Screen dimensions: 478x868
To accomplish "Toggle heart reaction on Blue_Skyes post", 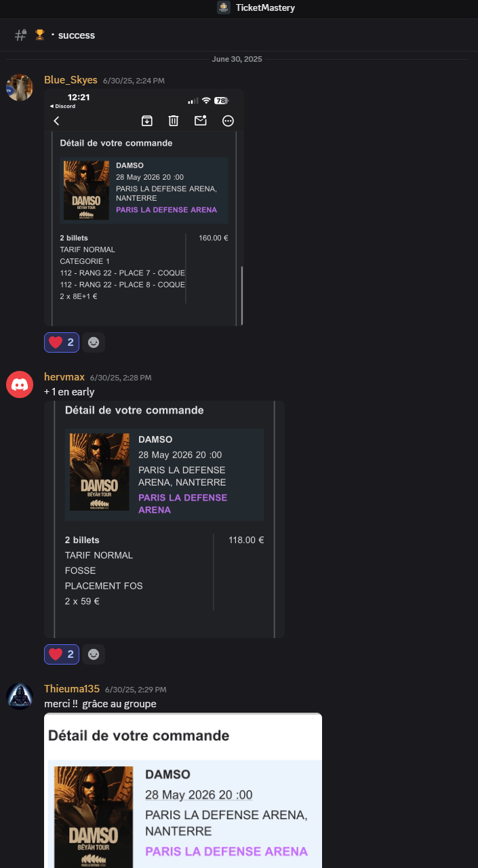I will tap(62, 342).
